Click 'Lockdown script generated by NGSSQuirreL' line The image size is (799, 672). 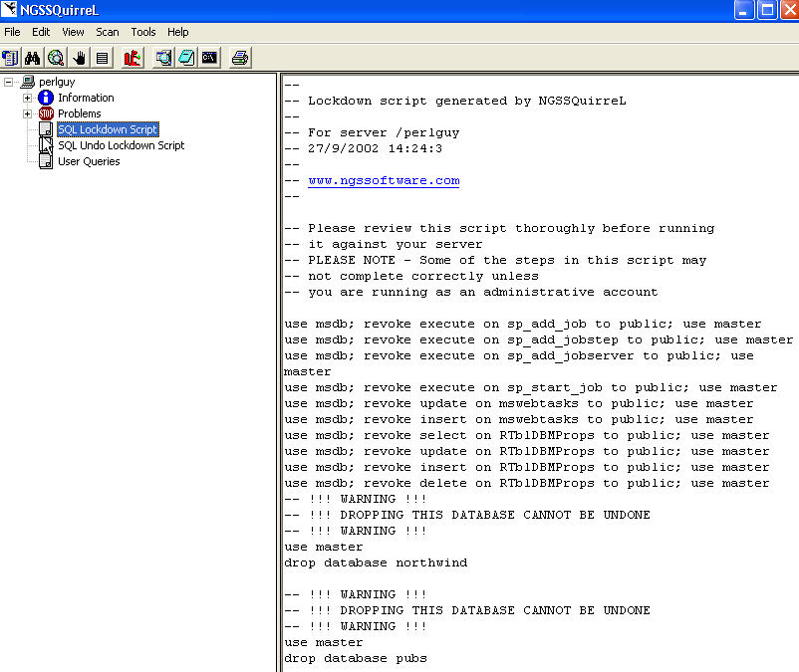[455, 101]
